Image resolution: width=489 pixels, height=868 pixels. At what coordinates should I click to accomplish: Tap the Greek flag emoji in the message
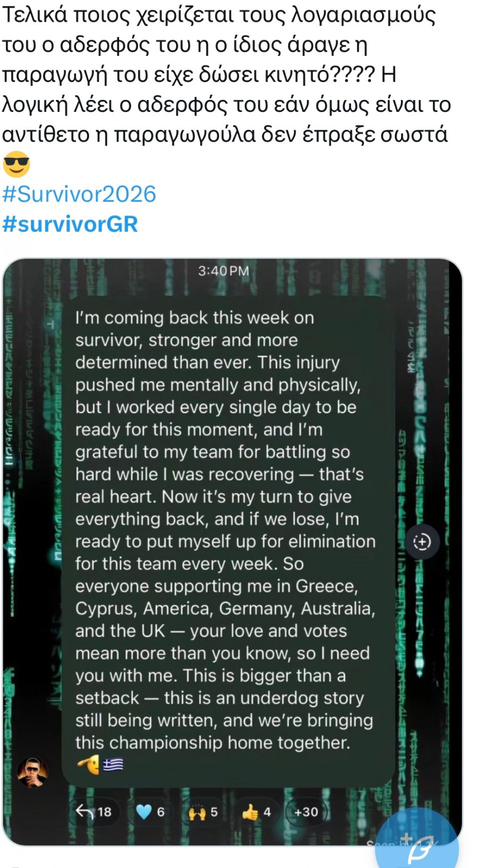113,764
